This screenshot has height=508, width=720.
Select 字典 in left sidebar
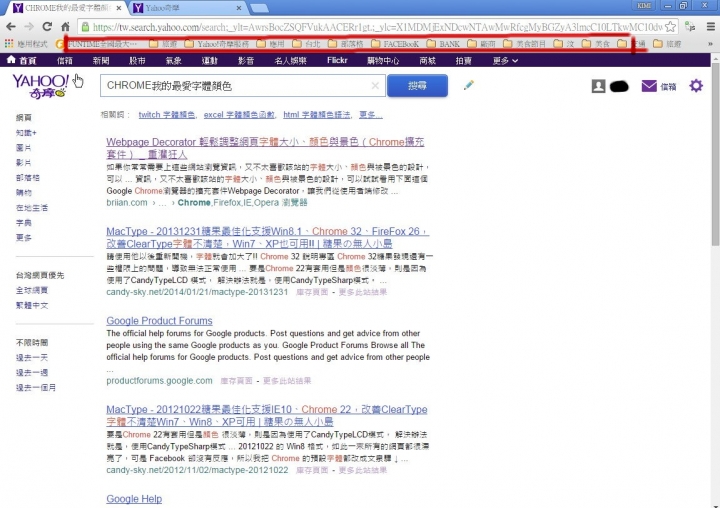pyautogui.click(x=23, y=223)
